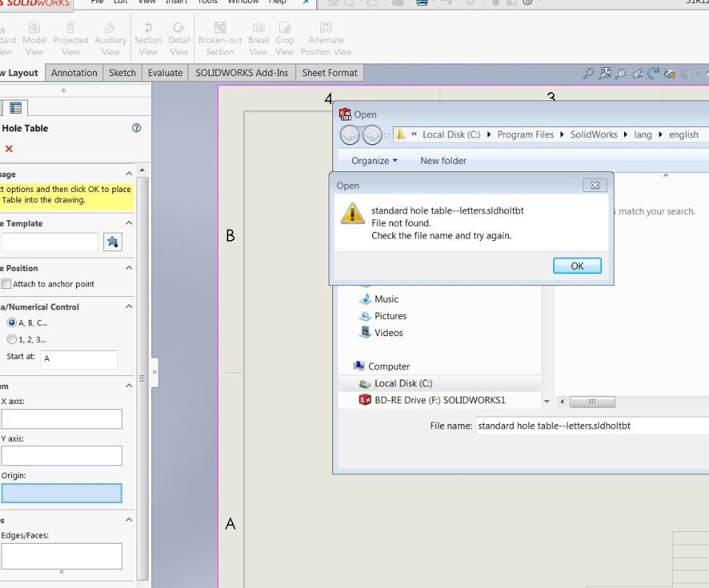Expand arrow after SolidWorks breadcrumb

[626, 134]
